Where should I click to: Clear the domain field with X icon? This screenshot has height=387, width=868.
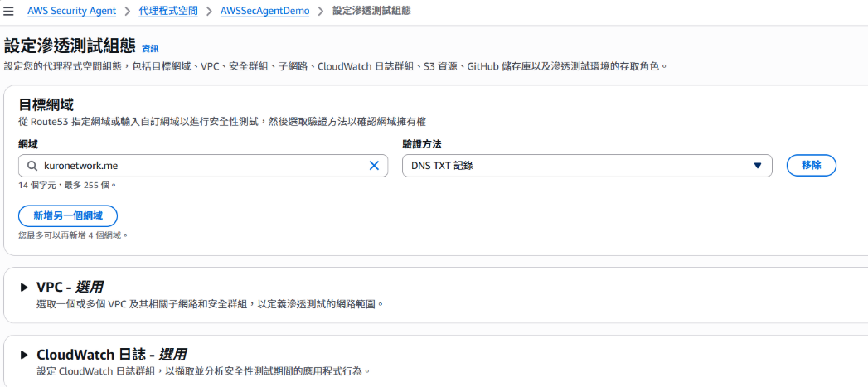coord(374,166)
